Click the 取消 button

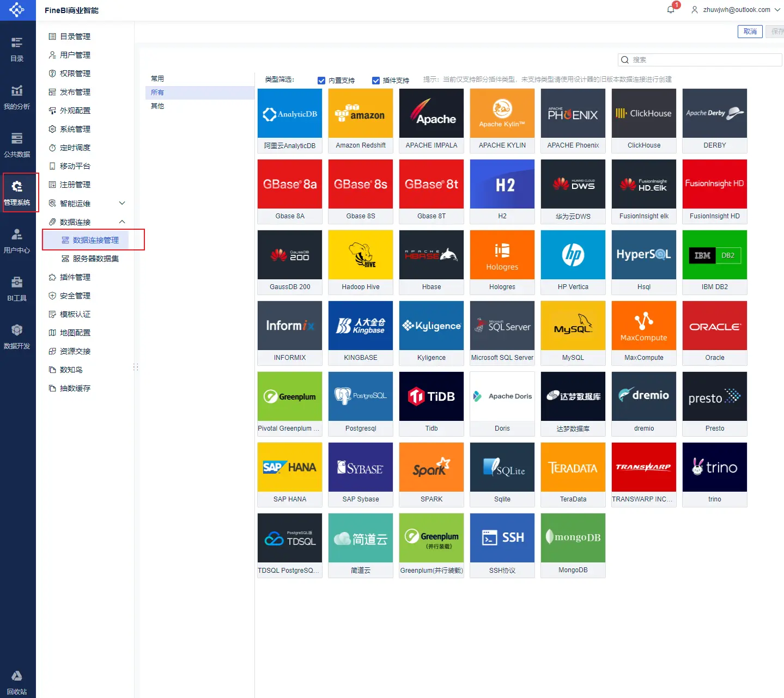(750, 32)
